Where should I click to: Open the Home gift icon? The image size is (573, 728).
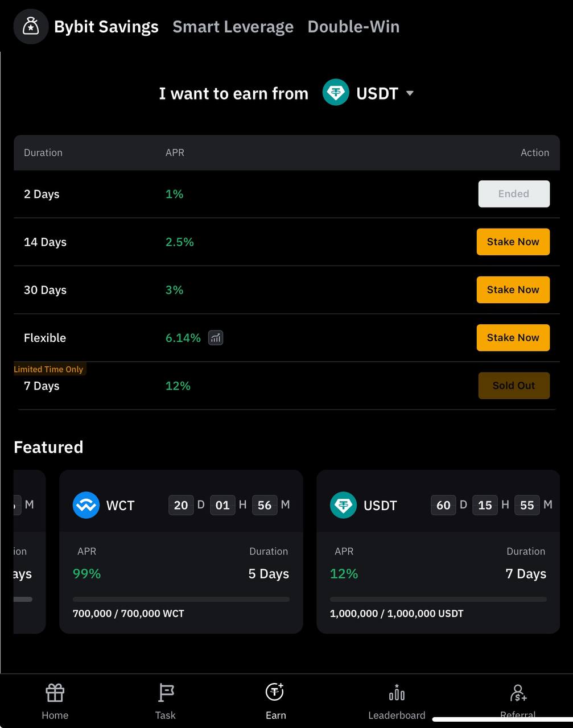[x=55, y=693]
